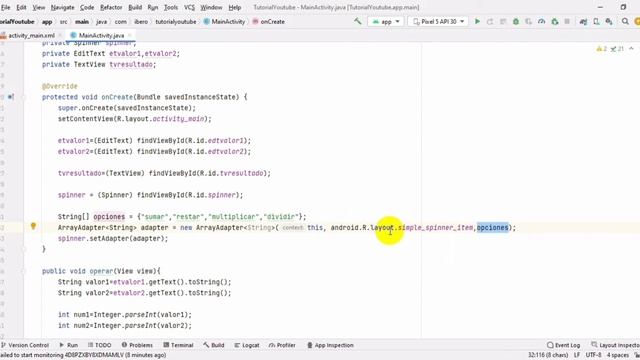Change the 4 spaces indent setting
Viewport: 640px width, 360px height.
(x=617, y=355)
